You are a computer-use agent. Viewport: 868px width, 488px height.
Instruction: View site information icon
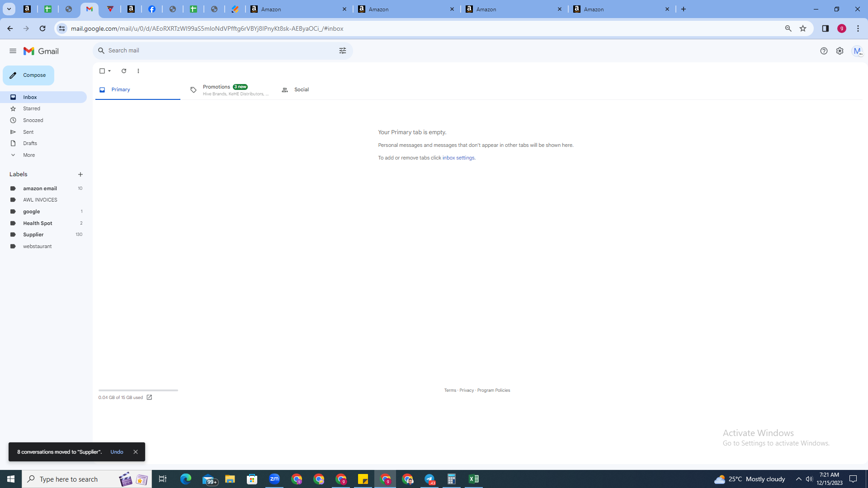tap(62, 28)
